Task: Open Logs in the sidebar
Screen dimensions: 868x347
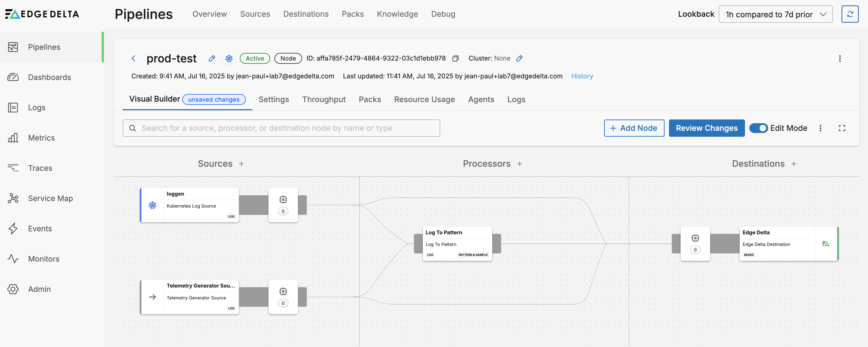Action: (52, 108)
